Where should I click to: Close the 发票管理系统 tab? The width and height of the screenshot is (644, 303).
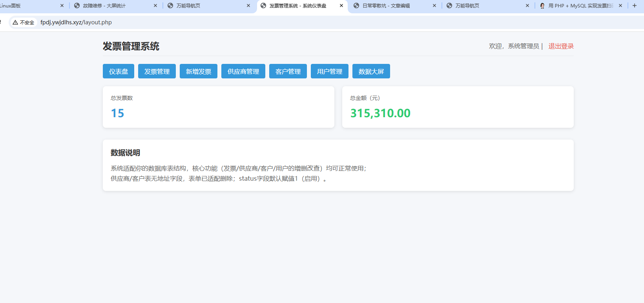tap(341, 6)
